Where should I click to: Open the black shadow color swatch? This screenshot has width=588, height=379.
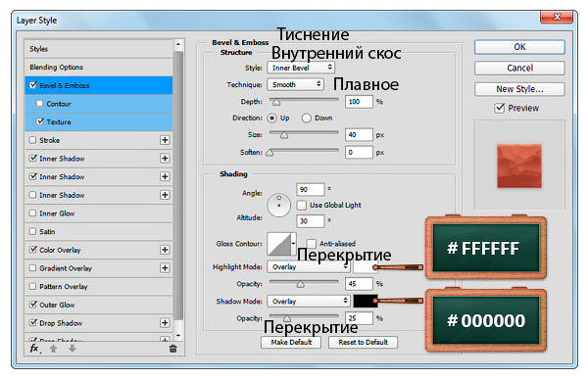click(365, 301)
